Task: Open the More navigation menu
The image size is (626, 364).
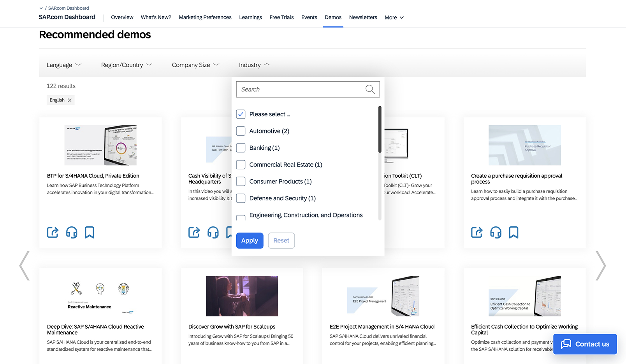Action: (x=394, y=17)
